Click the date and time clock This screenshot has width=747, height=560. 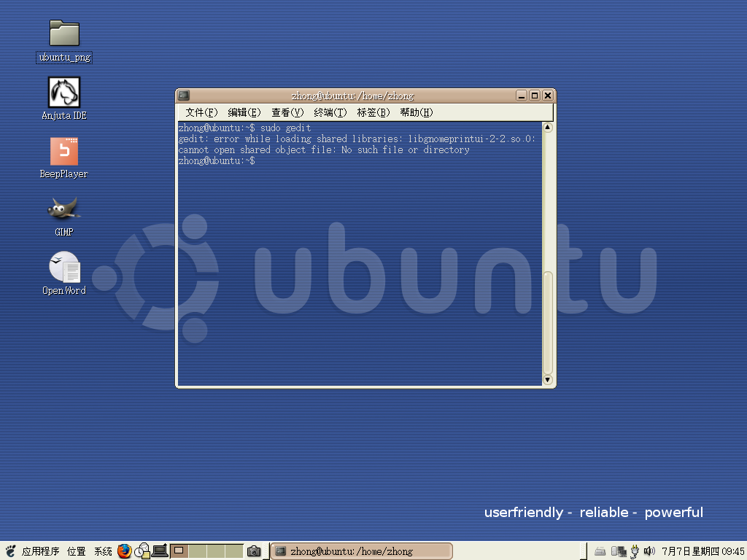(x=703, y=551)
